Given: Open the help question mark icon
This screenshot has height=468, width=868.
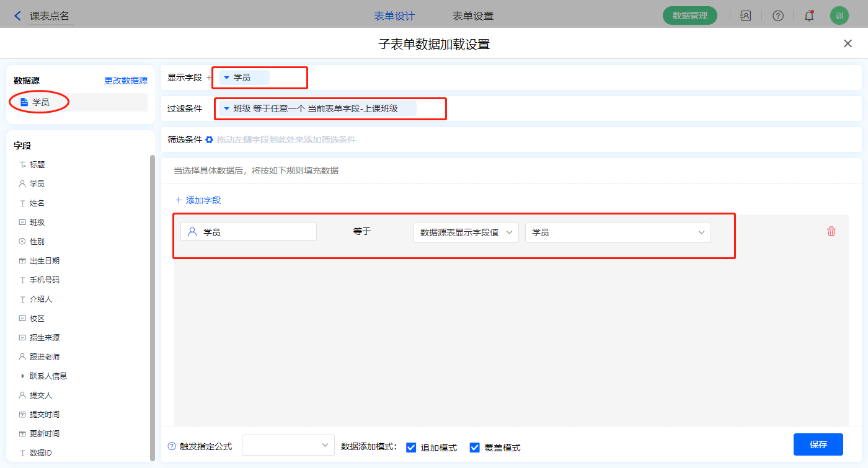Looking at the screenshot, I should [x=777, y=16].
